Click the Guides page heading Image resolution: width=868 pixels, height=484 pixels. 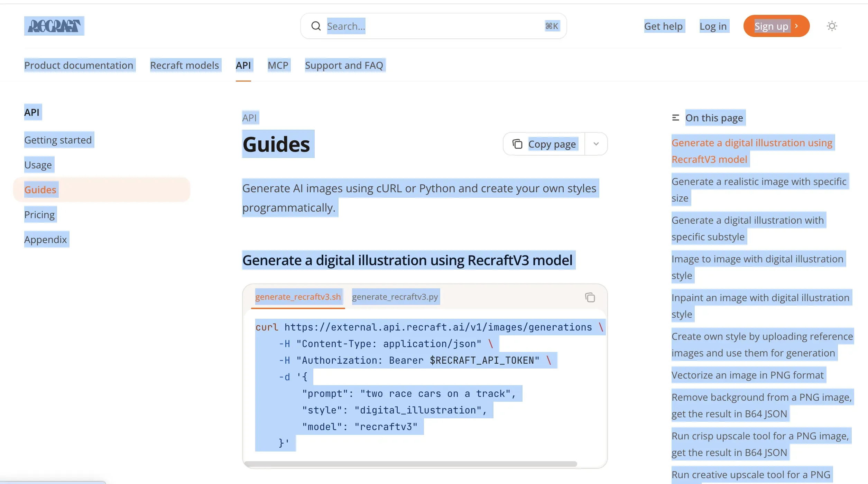[276, 144]
